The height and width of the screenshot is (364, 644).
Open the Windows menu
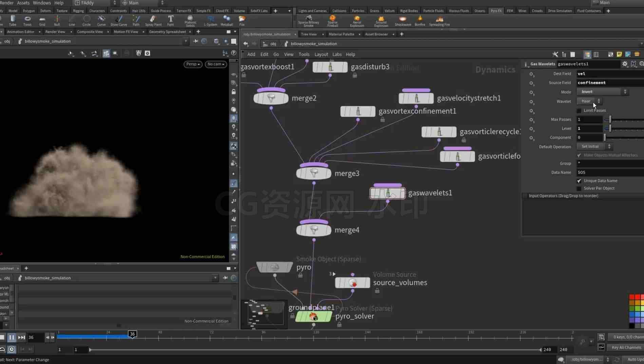tap(42, 3)
